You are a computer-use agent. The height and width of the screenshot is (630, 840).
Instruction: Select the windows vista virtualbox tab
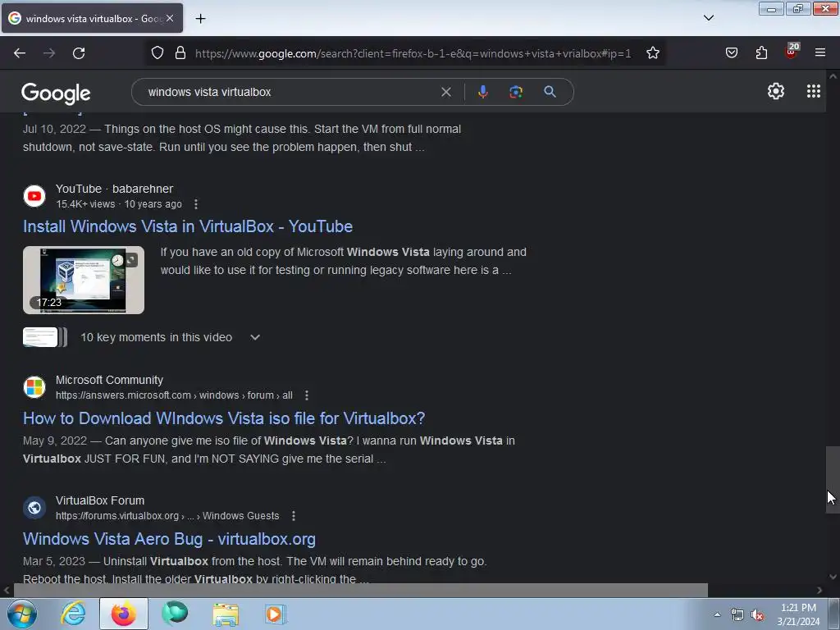[92, 18]
